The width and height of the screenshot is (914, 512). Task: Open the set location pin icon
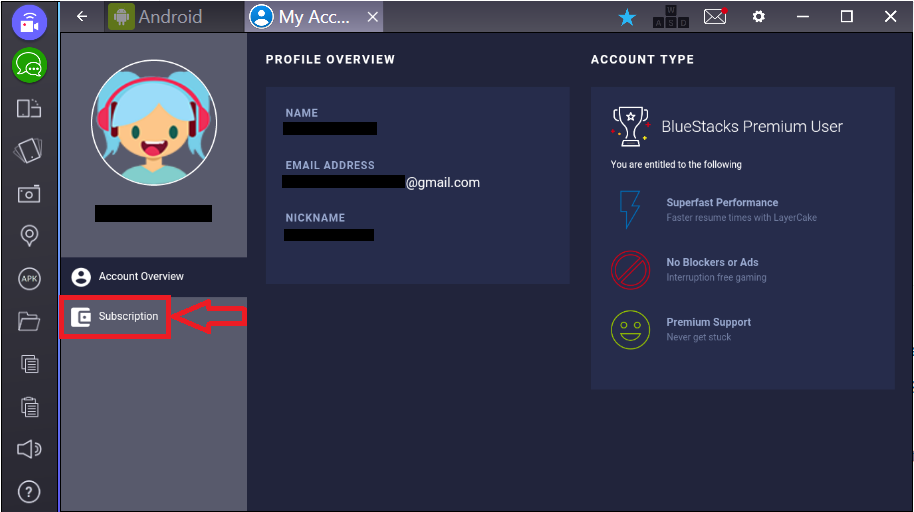(29, 236)
